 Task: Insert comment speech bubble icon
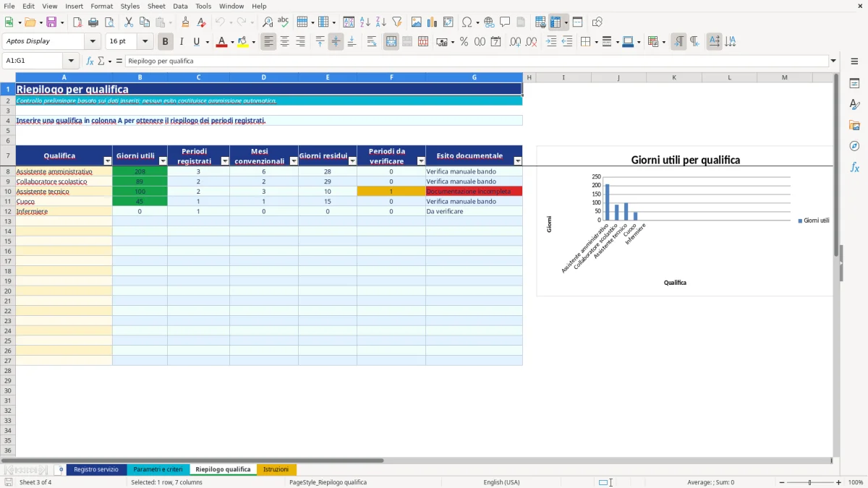(505, 22)
